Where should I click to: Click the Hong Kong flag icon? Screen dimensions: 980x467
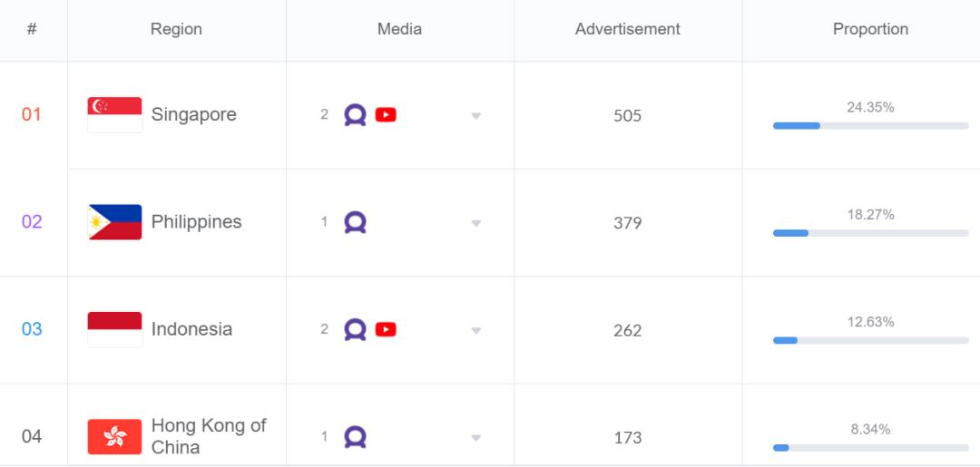[x=115, y=437]
